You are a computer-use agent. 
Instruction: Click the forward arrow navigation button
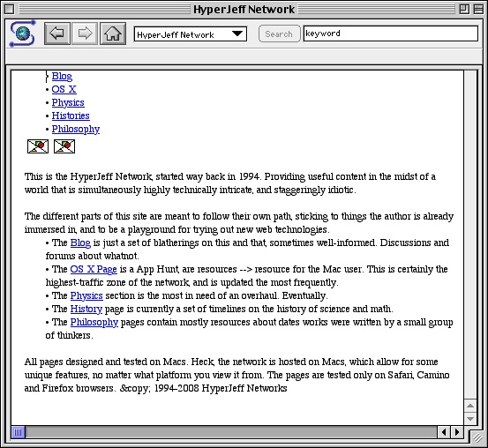(85, 34)
